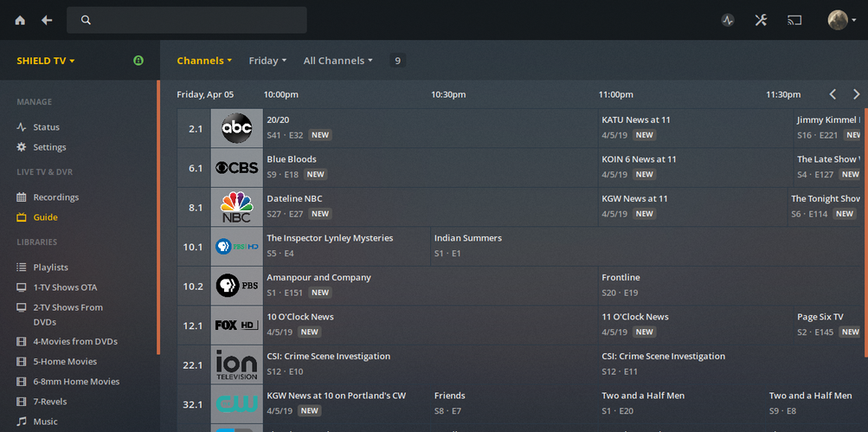Open the Friday day selector dropdown
The width and height of the screenshot is (868, 432).
pyautogui.click(x=267, y=61)
